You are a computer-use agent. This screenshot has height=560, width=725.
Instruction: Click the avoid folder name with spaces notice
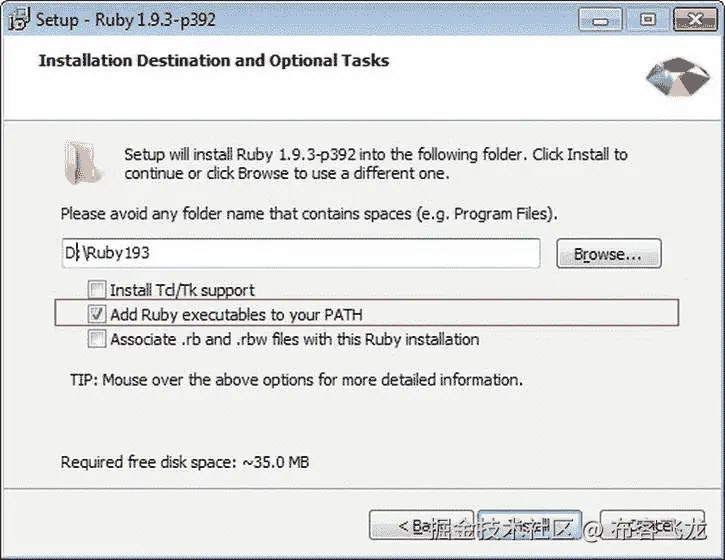308,214
